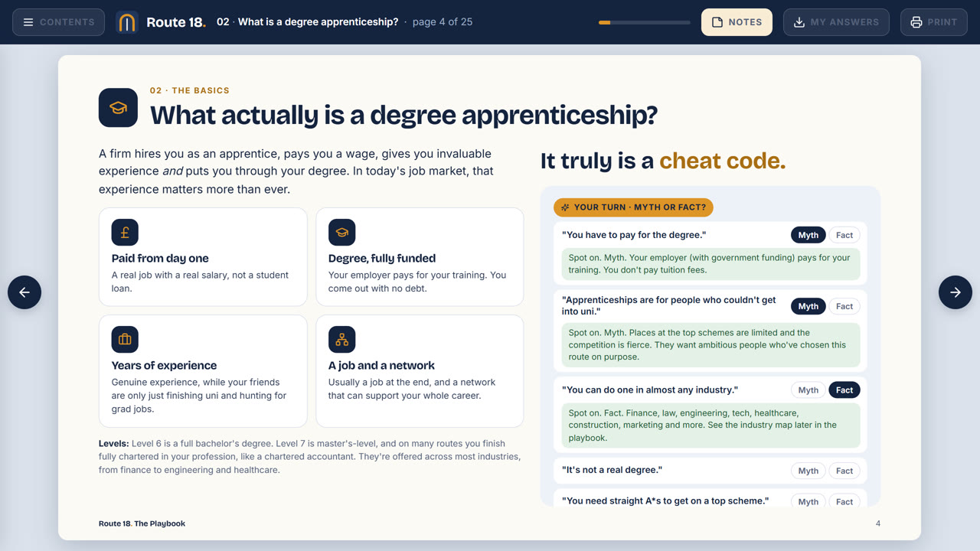Pick Myth for "It's not a real degree"

pos(808,471)
